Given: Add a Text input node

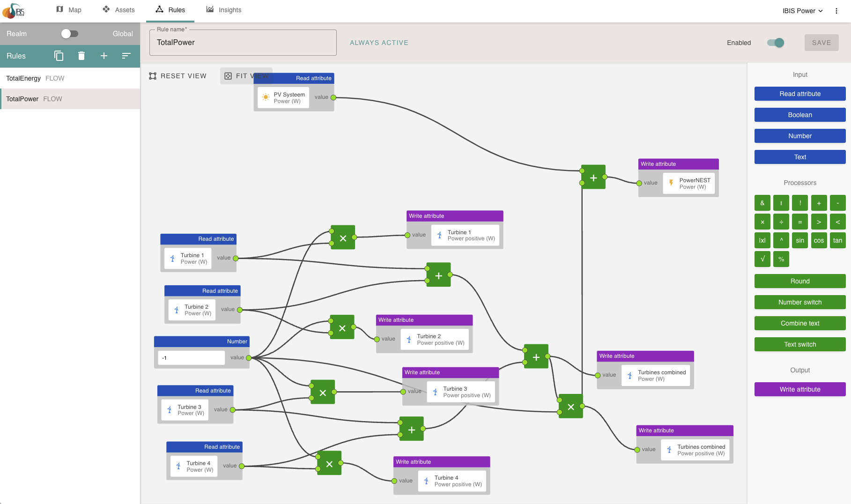Looking at the screenshot, I should tap(800, 157).
